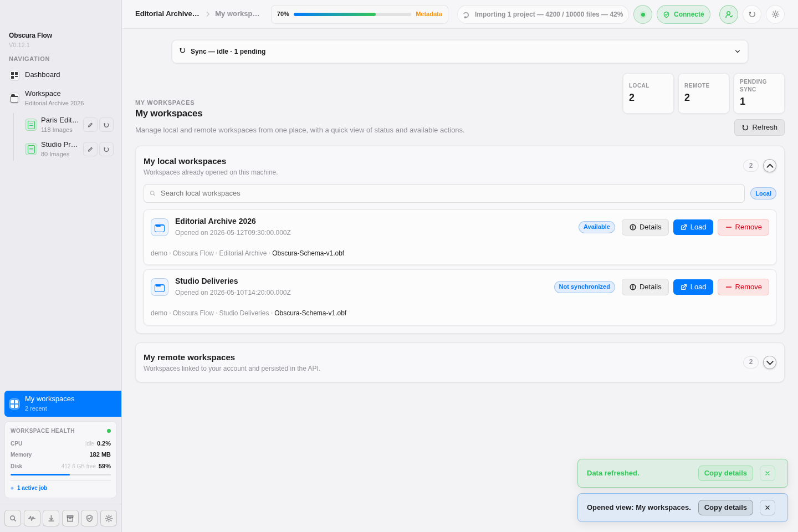Remove the Editorial Archive 2026 workspace
Image resolution: width=798 pixels, height=532 pixels.
point(743,227)
